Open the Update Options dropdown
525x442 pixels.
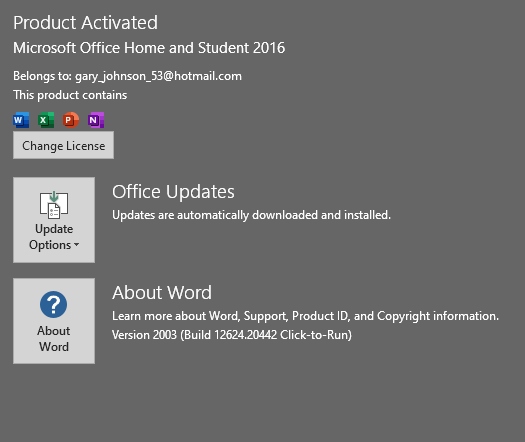tap(54, 220)
